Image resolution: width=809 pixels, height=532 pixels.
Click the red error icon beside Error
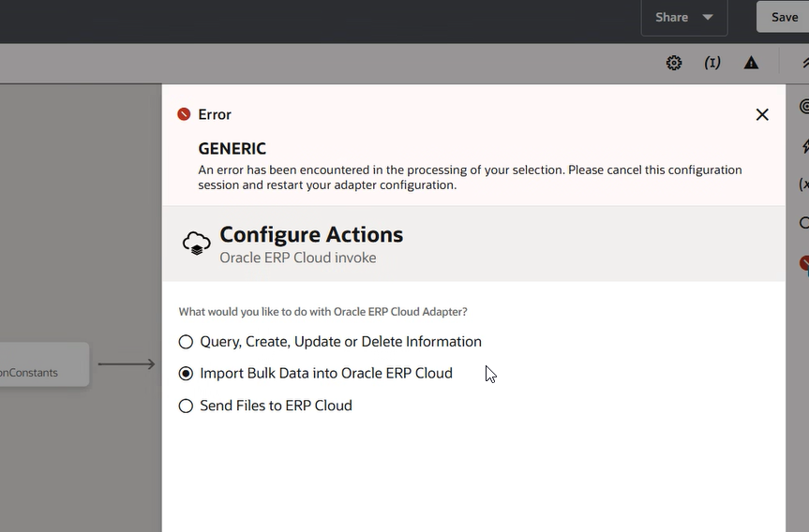point(184,114)
